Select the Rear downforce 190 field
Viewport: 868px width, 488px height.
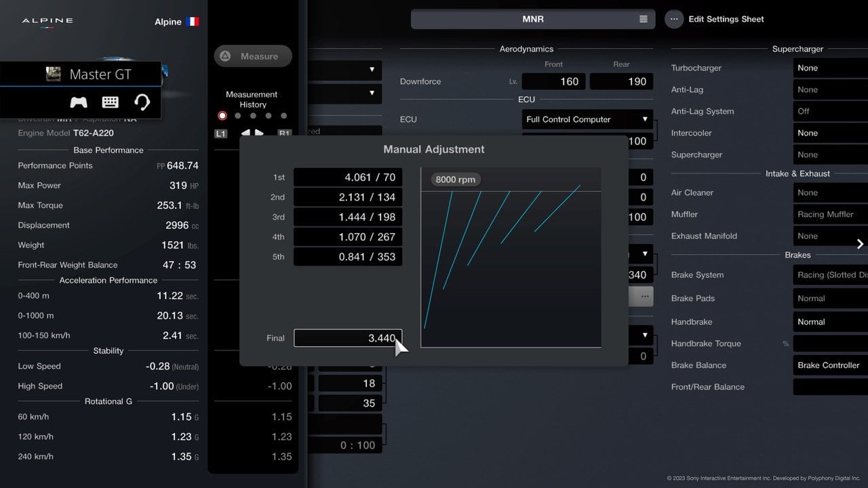tap(621, 81)
